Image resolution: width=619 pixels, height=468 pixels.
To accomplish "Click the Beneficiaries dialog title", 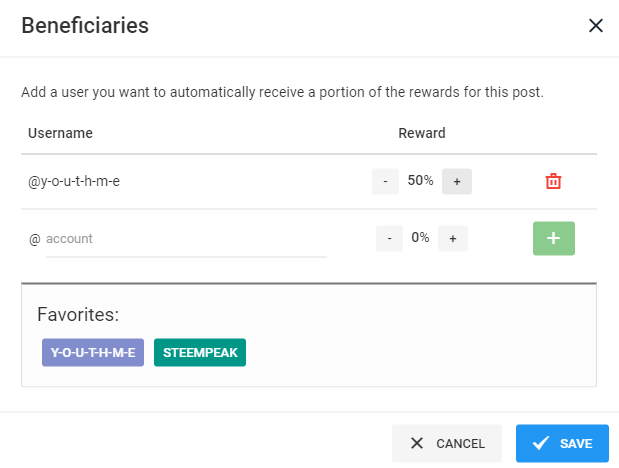I will tap(85, 26).
